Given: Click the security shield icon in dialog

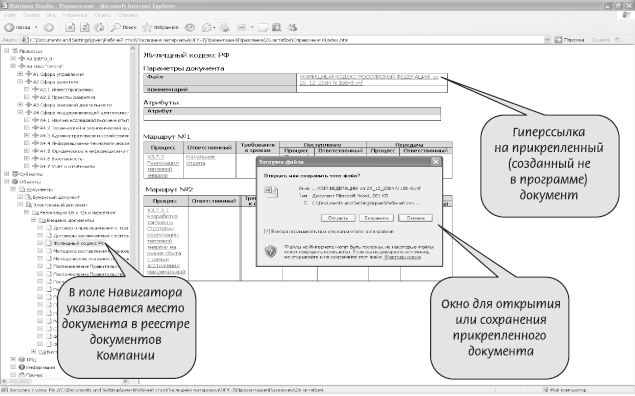Looking at the screenshot, I should pos(270,251).
